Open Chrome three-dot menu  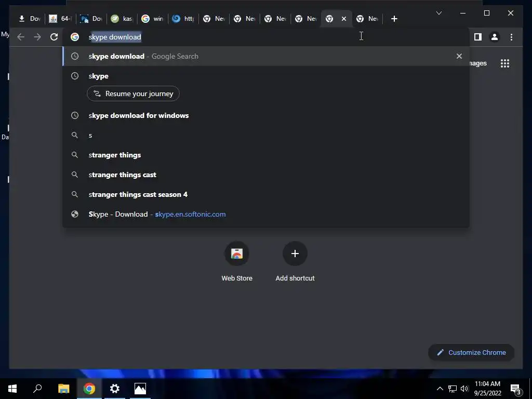point(511,37)
